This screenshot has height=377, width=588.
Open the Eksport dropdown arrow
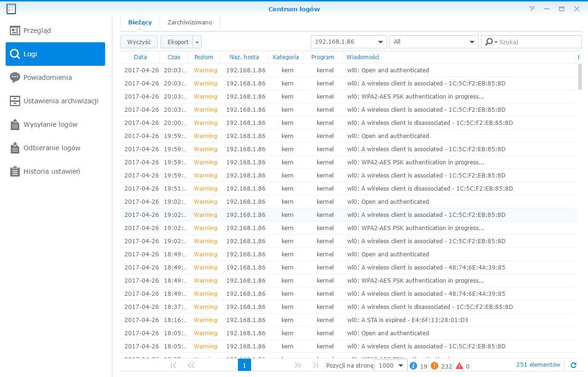click(197, 42)
